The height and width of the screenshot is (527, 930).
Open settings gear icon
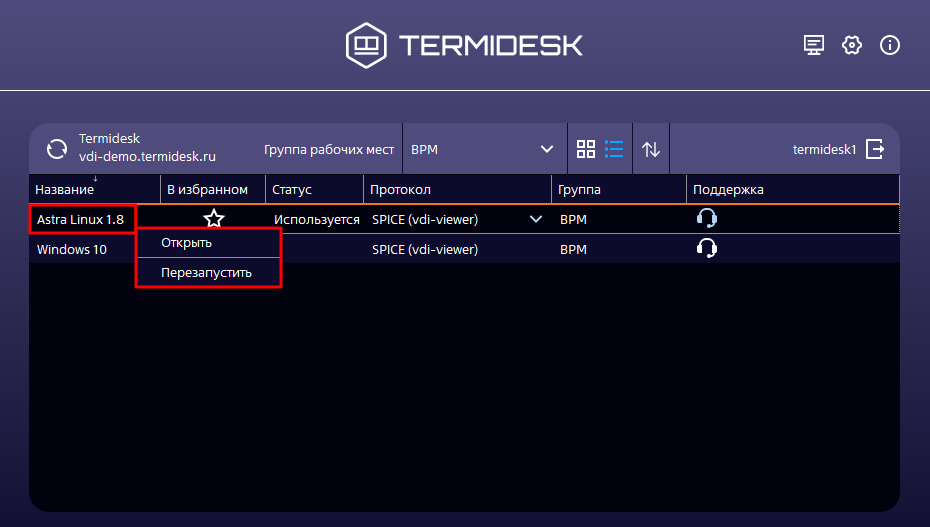852,45
